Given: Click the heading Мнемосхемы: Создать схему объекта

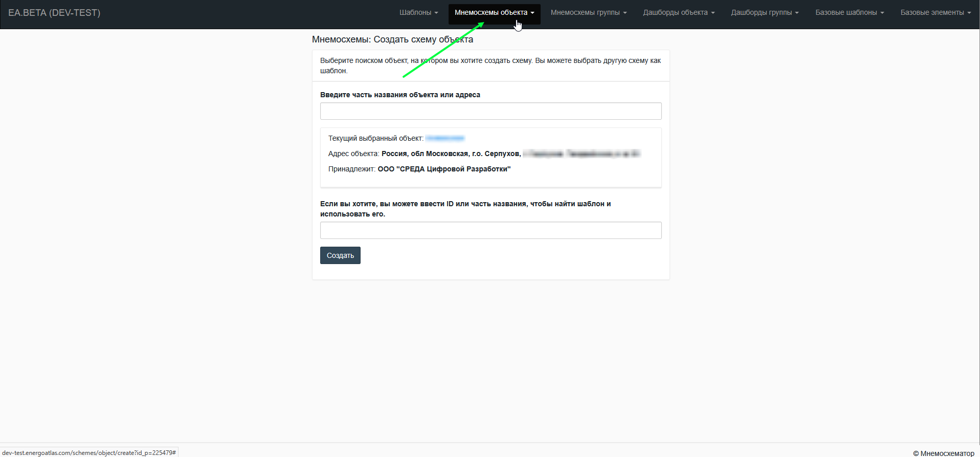Looking at the screenshot, I should click(392, 39).
